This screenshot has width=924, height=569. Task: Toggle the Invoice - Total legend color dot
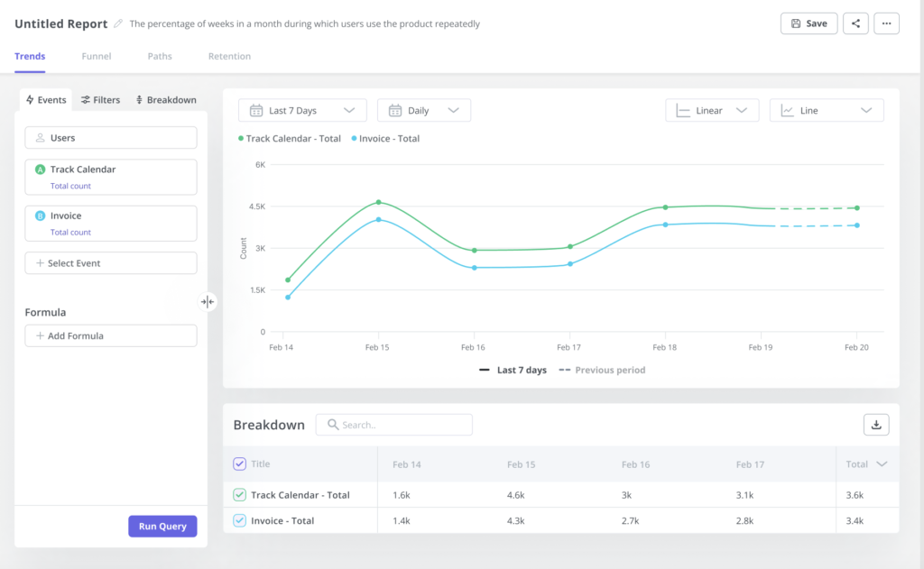coord(353,139)
